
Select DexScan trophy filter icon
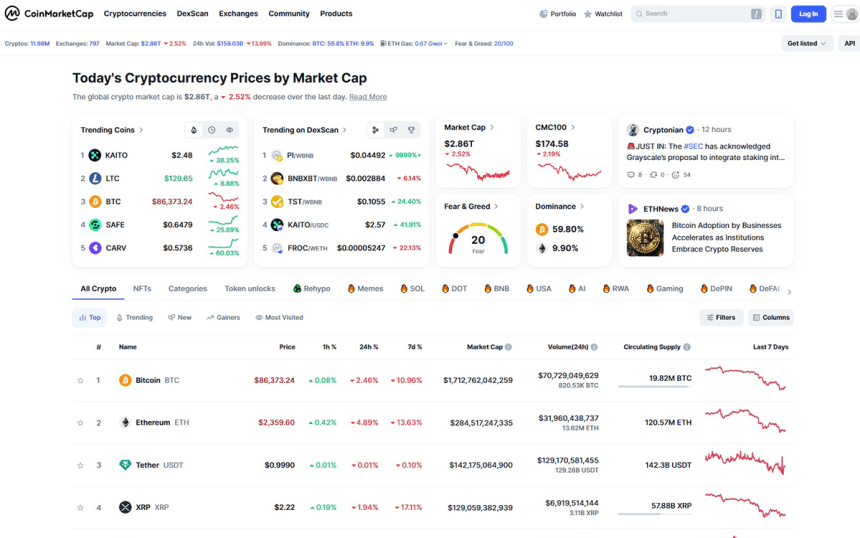pyautogui.click(x=411, y=130)
